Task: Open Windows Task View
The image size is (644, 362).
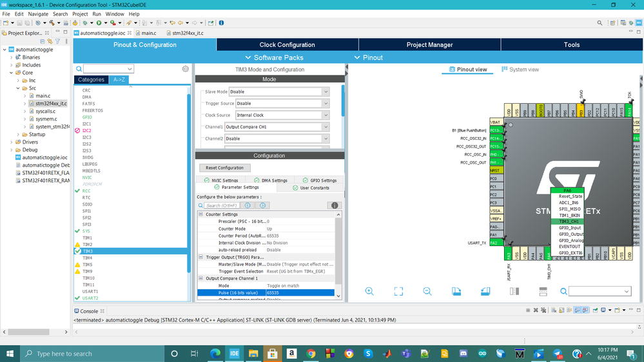Action: click(x=194, y=354)
